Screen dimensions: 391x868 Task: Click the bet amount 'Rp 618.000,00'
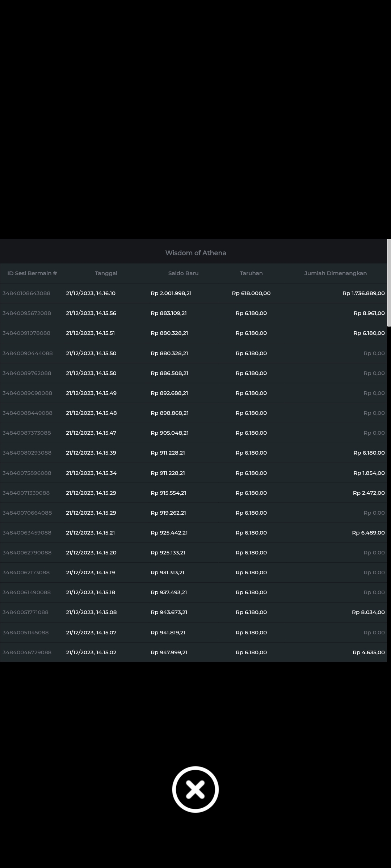point(251,293)
